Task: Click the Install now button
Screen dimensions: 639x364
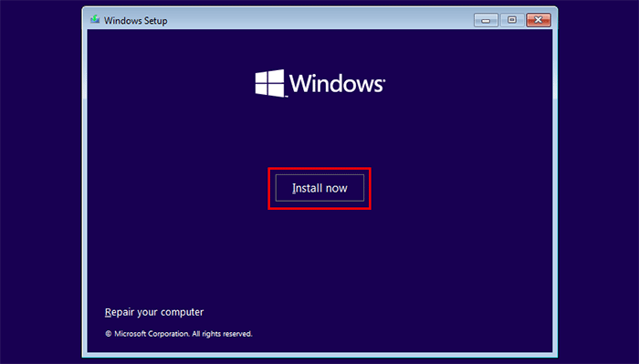Action: (x=319, y=188)
